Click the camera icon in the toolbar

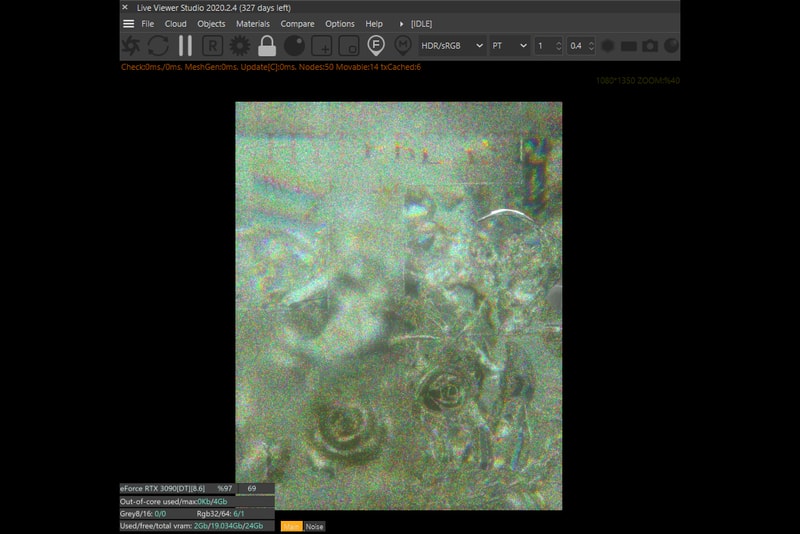pos(650,46)
